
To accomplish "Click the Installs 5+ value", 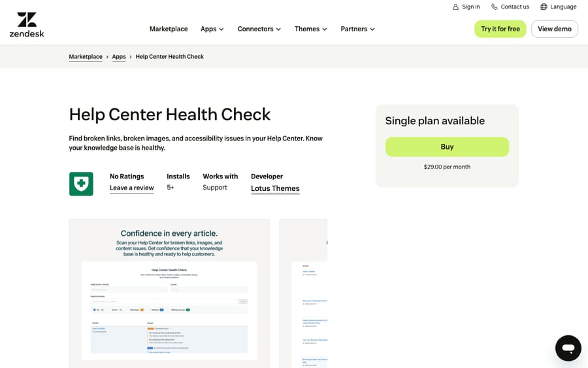I will [x=171, y=187].
